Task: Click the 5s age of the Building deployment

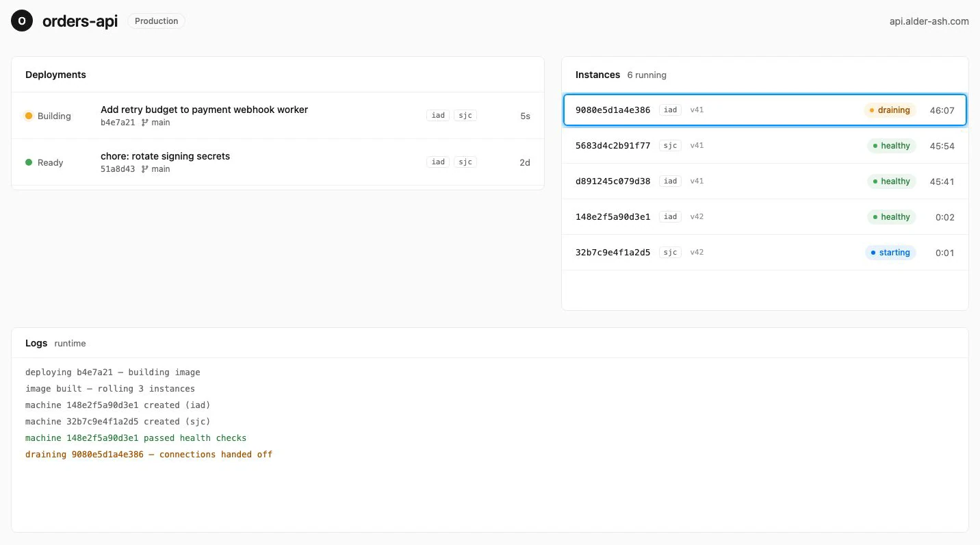Action: [525, 116]
